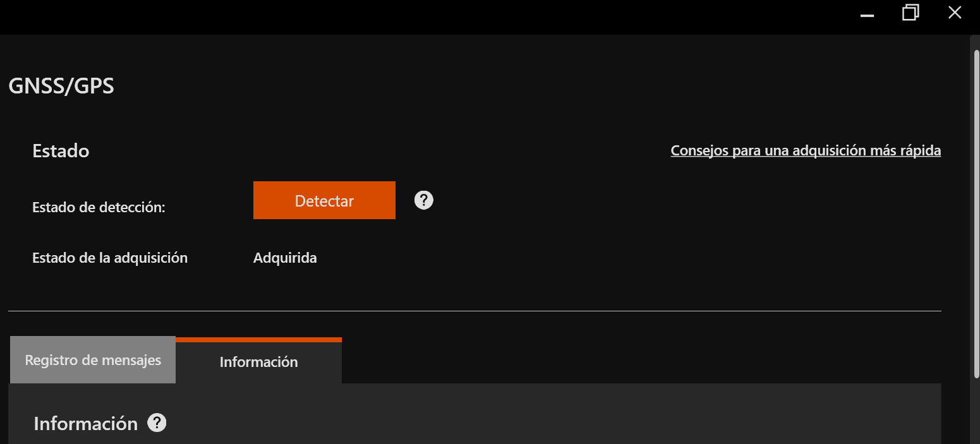Open Consejos para una adquisición más rápida link
This screenshot has width=980, height=444.
click(806, 150)
